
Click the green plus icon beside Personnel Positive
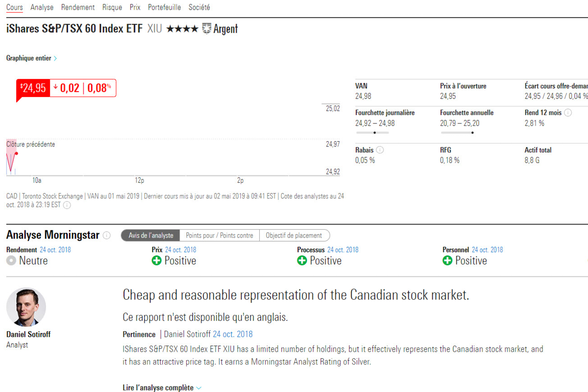(447, 261)
